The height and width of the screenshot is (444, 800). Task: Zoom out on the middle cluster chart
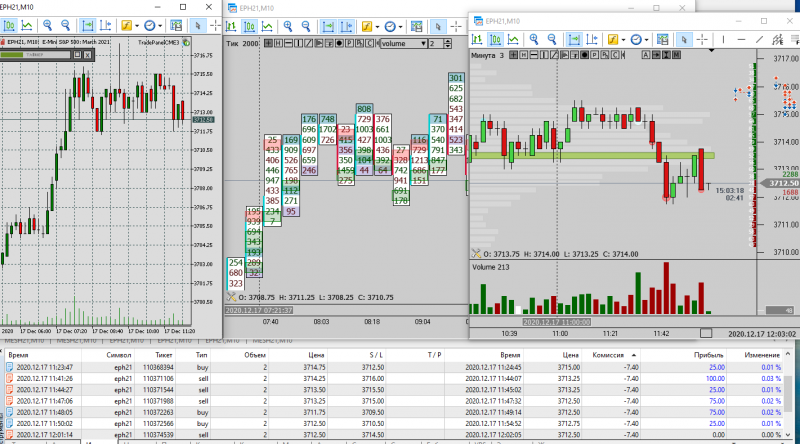tap(306, 27)
